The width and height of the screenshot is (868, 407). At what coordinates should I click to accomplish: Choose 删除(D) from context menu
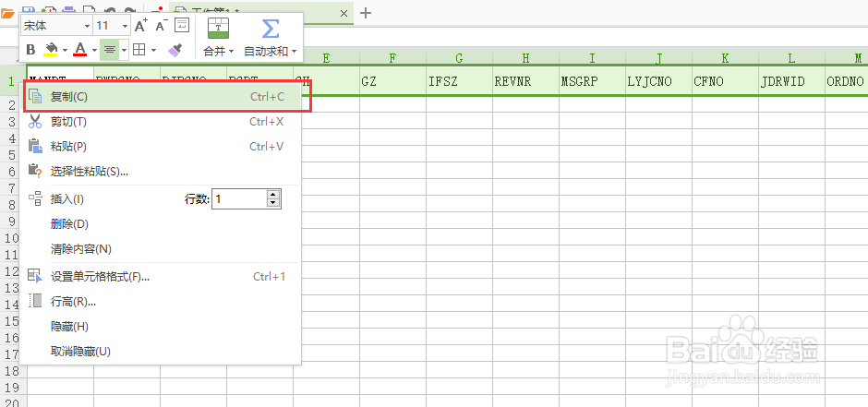[x=161, y=224]
